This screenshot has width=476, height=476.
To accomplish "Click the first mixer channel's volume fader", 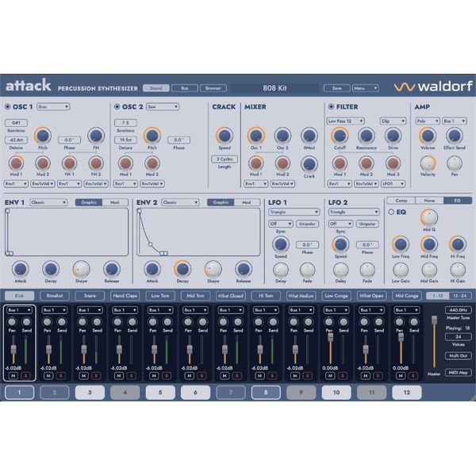I will click(13, 349).
